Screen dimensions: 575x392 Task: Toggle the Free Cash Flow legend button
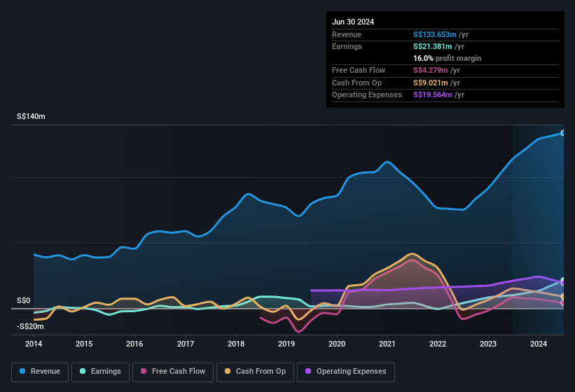coord(173,372)
